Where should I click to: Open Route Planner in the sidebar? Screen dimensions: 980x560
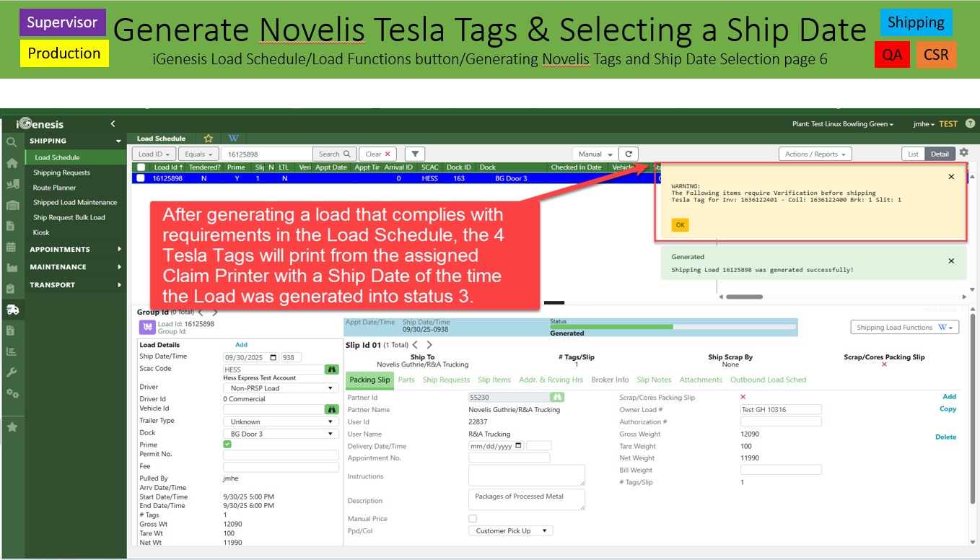[x=54, y=188]
